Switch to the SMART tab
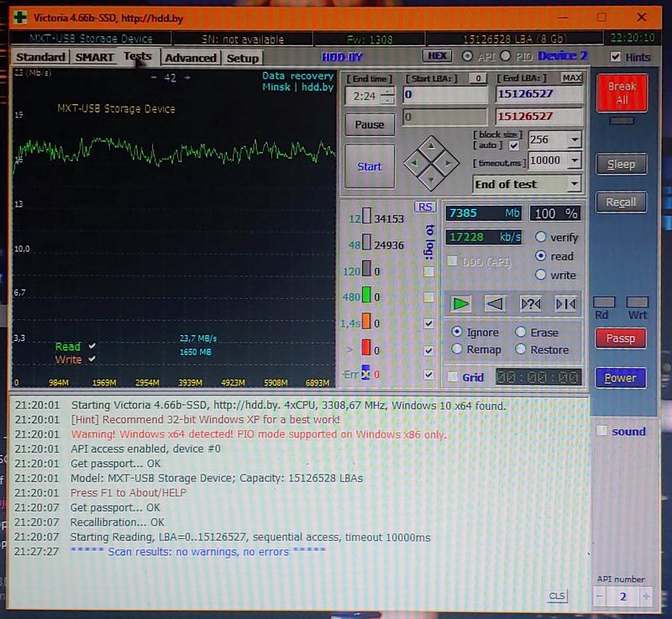The height and width of the screenshot is (619, 672). pos(94,57)
